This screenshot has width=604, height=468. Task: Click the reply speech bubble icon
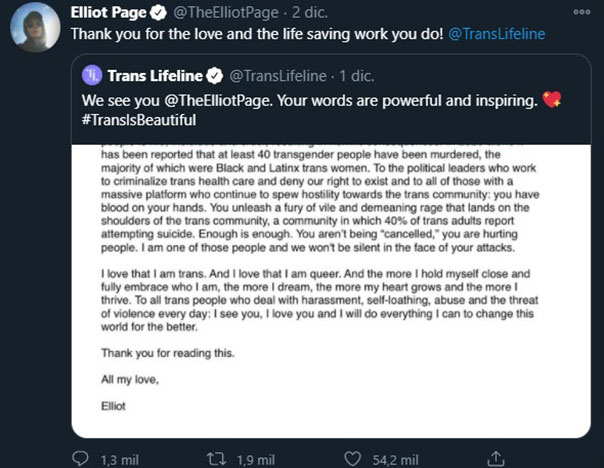point(80,459)
